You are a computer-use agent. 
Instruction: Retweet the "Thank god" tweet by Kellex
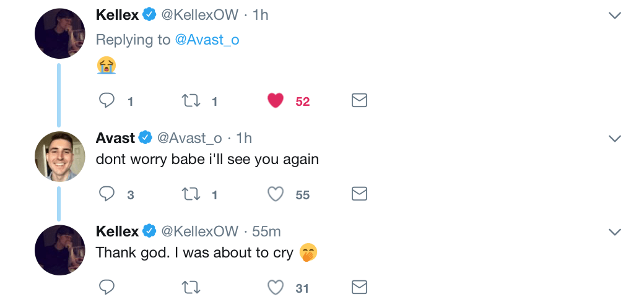(189, 287)
